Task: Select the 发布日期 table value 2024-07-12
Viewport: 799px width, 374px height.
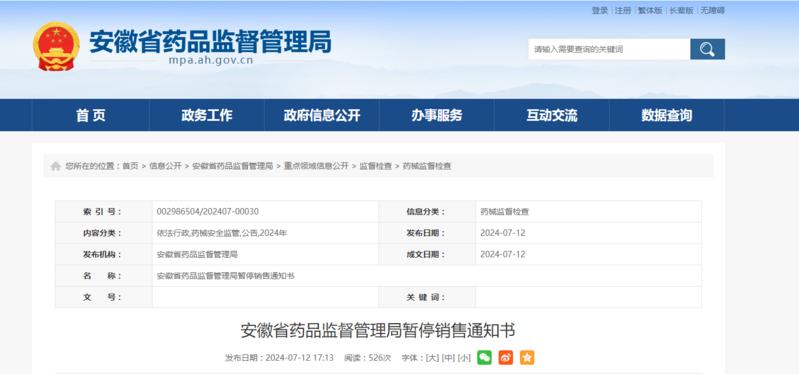Action: click(502, 233)
